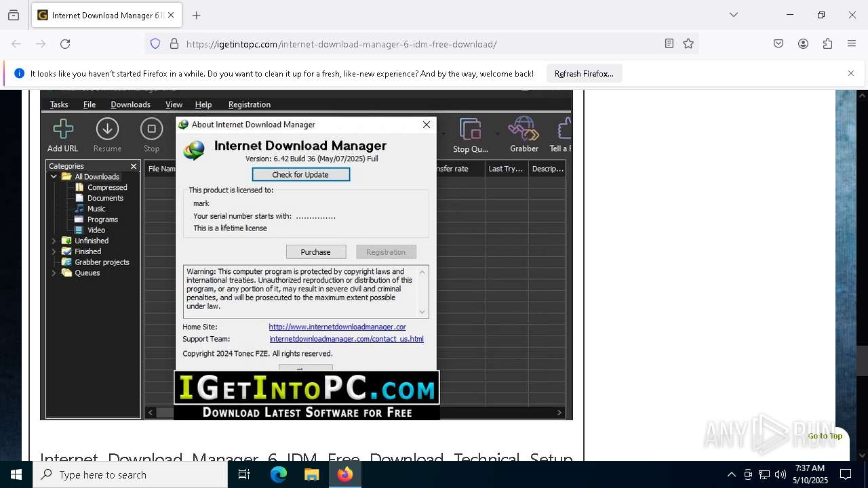The height and width of the screenshot is (488, 868).
Task: Click warning text scrollbar down arrow
Action: [422, 312]
